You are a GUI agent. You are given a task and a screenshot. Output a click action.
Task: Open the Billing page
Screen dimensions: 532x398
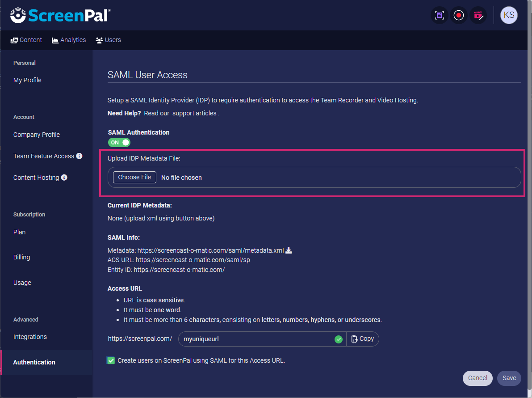pos(22,257)
